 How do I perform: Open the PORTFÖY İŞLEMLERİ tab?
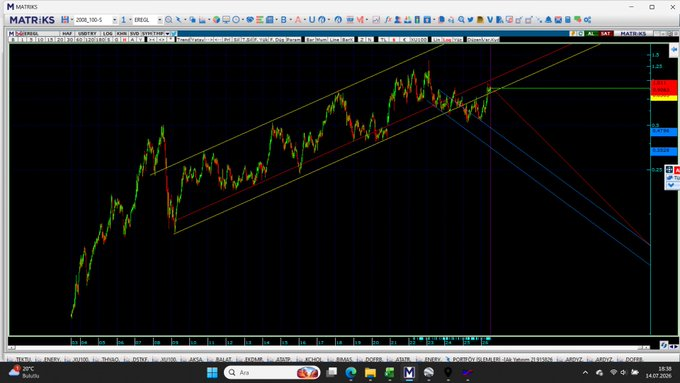(502, 359)
